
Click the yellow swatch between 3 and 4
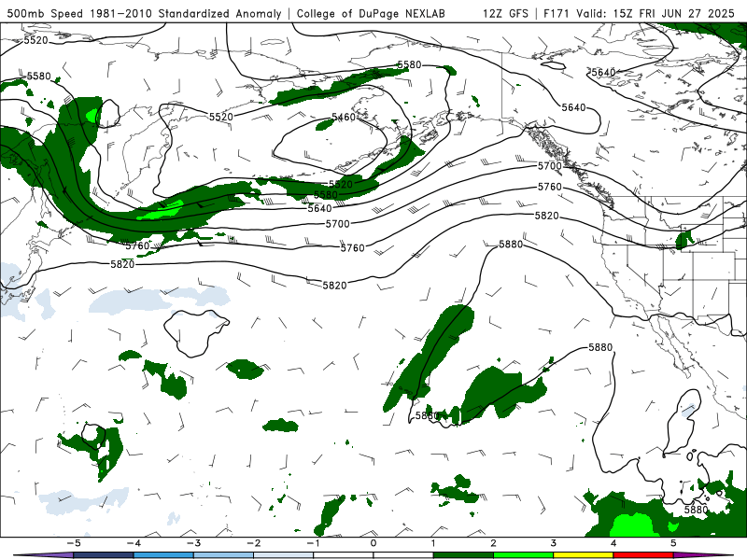[584, 555]
